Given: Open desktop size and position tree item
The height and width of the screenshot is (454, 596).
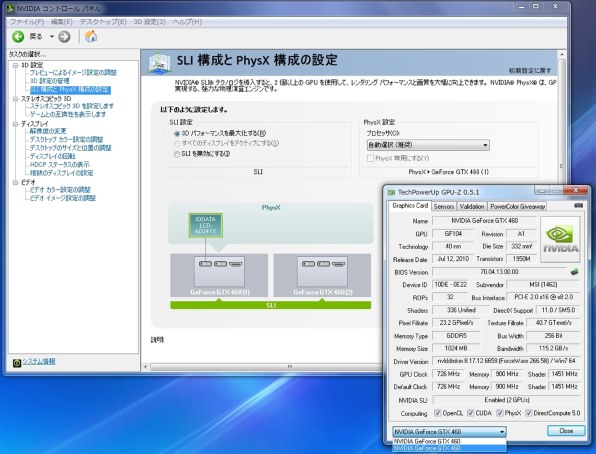Looking at the screenshot, I should click(x=70, y=148).
